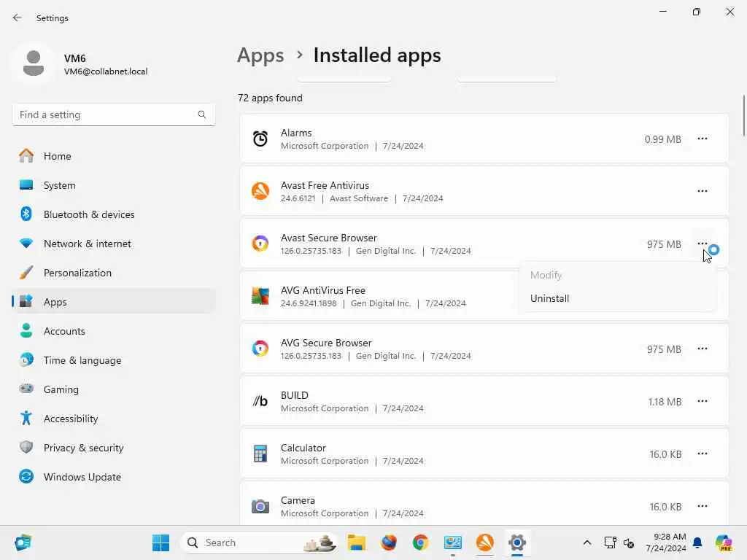Click the Avast Secure Browser 975 MB size
The image size is (747, 560).
pyautogui.click(x=664, y=244)
